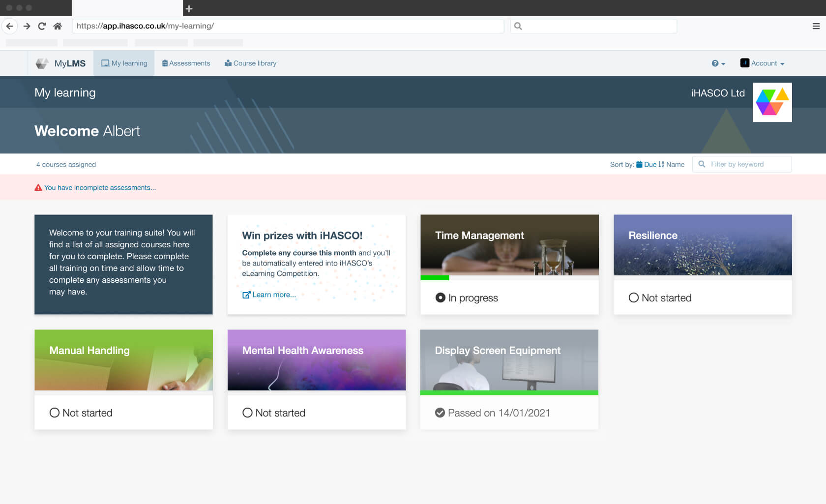Click the Welcome to your training suite panel

pos(123,265)
